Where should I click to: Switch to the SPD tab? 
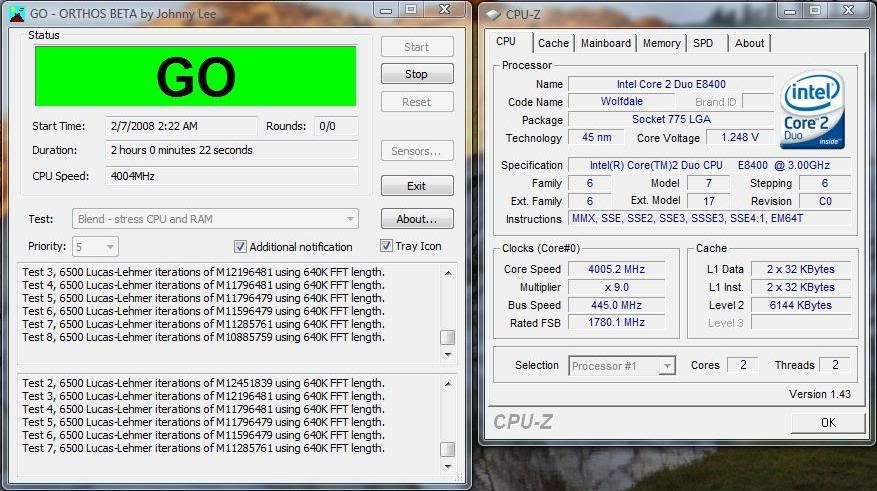click(x=703, y=43)
